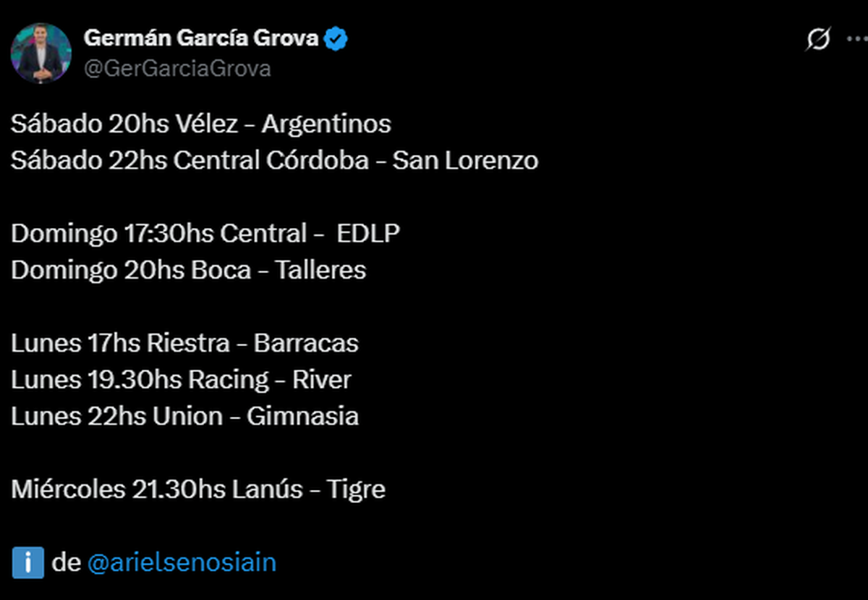Click the Grok slashed-circle icon
This screenshot has height=600, width=868.
point(818,40)
